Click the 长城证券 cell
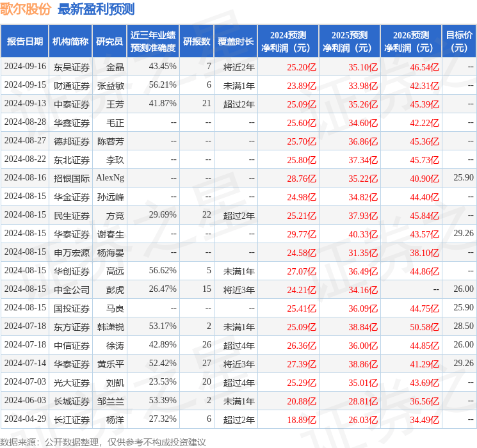477x448 pixels. [x=72, y=401]
